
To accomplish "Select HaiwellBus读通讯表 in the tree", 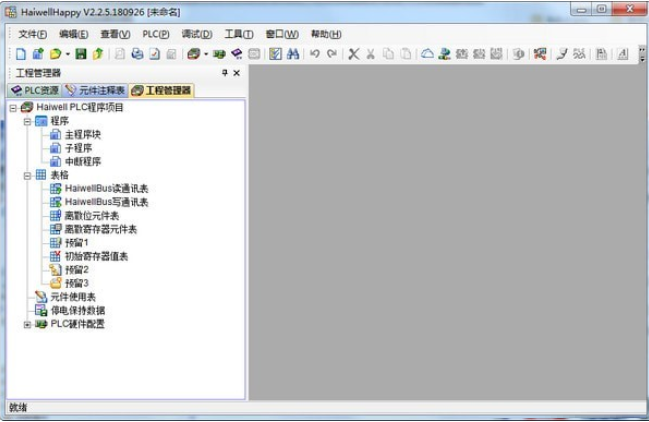I will [106, 189].
